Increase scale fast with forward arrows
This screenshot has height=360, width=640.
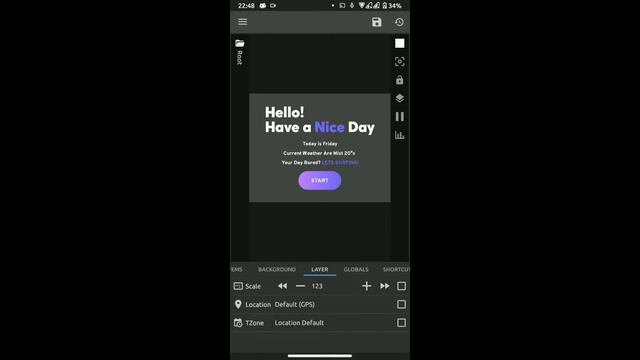(384, 286)
